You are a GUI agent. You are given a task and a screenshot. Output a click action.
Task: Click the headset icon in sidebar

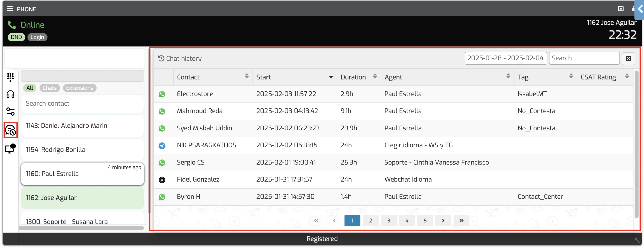10,95
